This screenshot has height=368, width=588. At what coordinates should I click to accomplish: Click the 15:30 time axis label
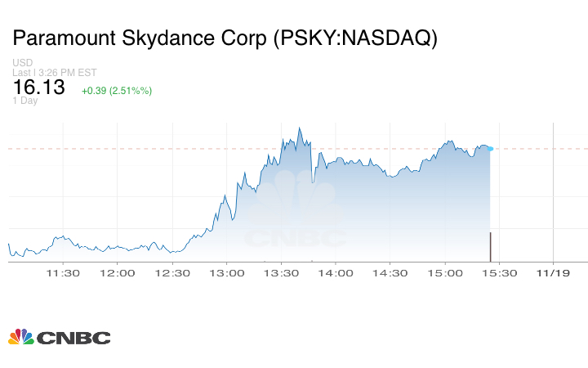click(499, 273)
